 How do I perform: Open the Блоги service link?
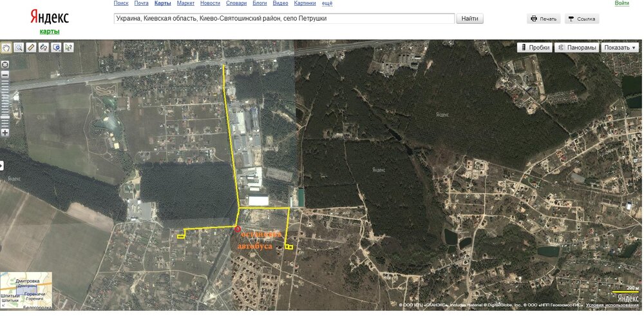(x=260, y=3)
